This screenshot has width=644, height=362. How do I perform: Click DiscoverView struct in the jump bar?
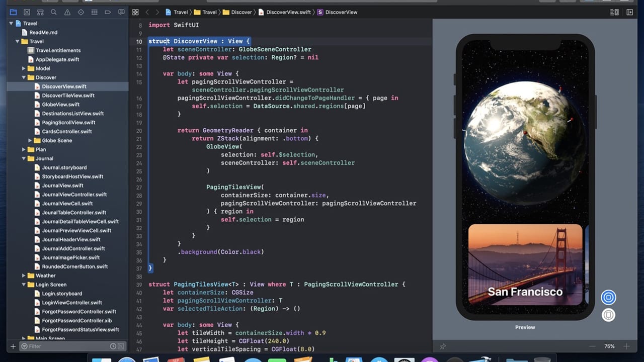(x=337, y=12)
